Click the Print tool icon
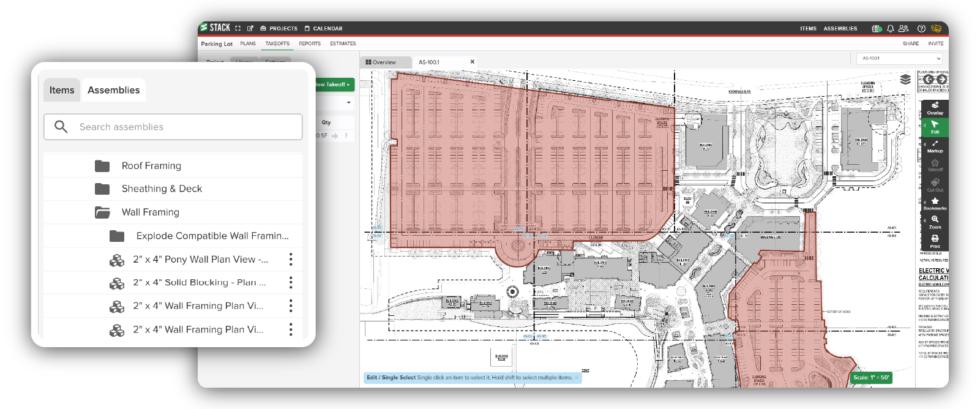Viewport: 980px width, 409px height. [x=935, y=241]
